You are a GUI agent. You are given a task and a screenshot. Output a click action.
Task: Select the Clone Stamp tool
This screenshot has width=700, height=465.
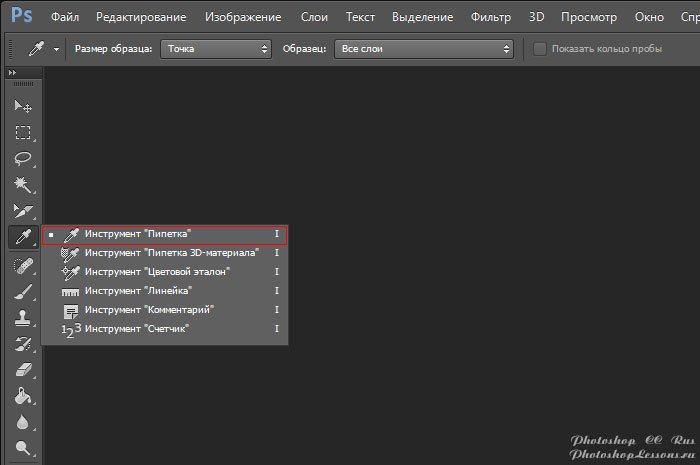coord(22,318)
